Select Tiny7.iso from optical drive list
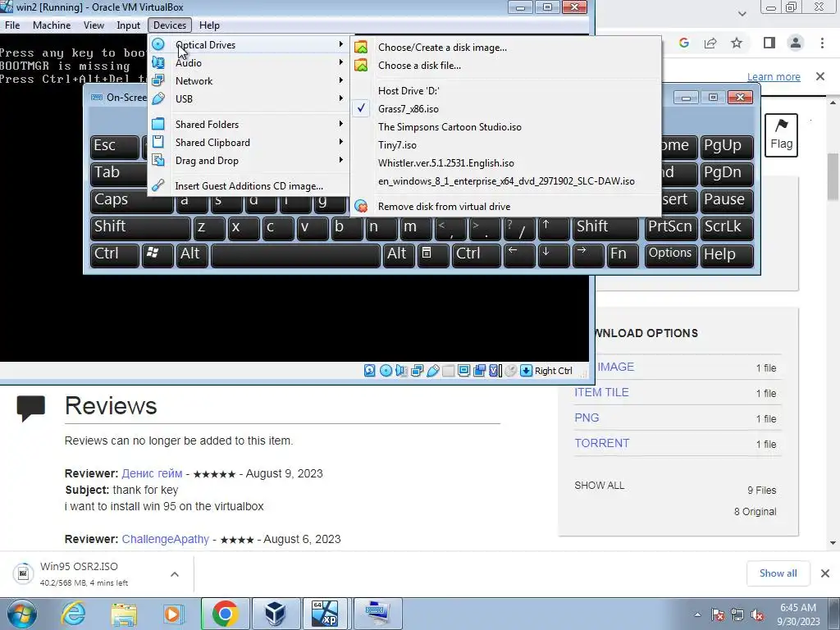840x630 pixels. click(504, 145)
